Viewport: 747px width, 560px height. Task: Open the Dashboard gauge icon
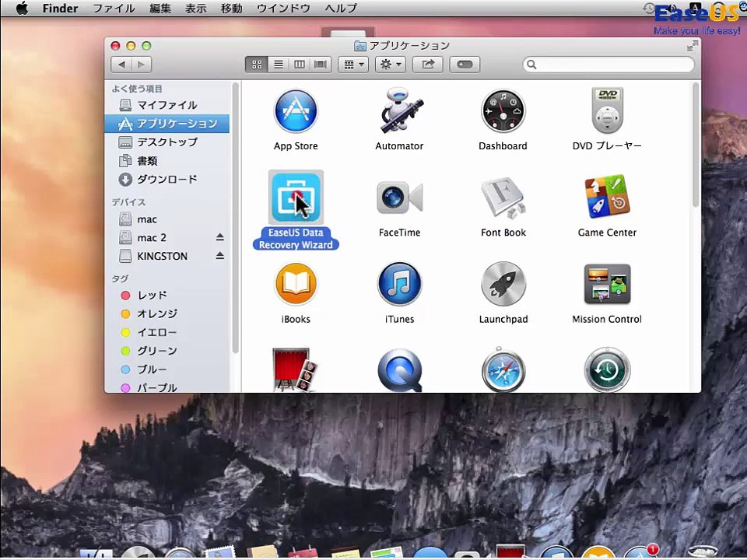(503, 111)
